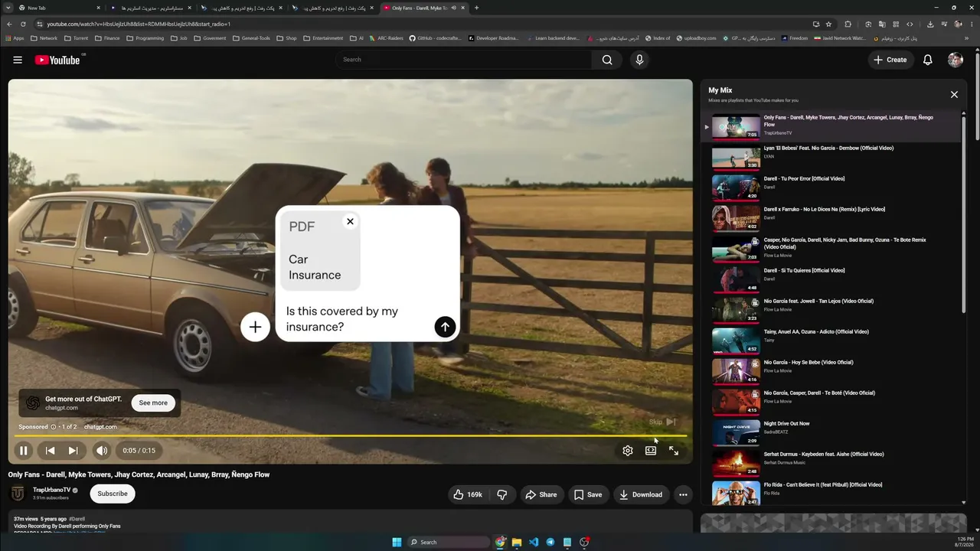Open the player settings gear
This screenshot has height=551, width=980.
pos(628,451)
